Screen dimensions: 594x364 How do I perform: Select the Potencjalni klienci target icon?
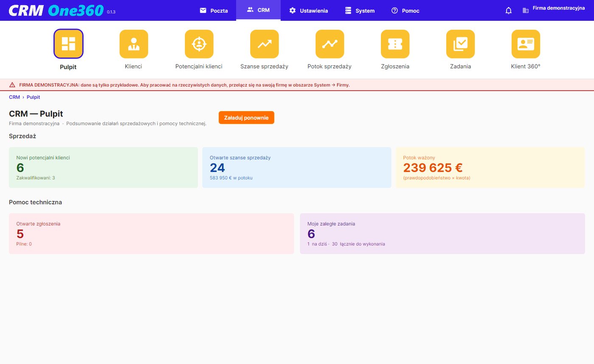tap(199, 44)
